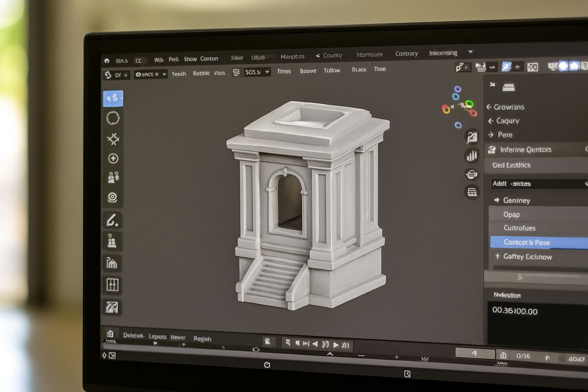Viewport: 588px width, 392px height.
Task: Open the render properties printer icon
Action: [x=472, y=174]
